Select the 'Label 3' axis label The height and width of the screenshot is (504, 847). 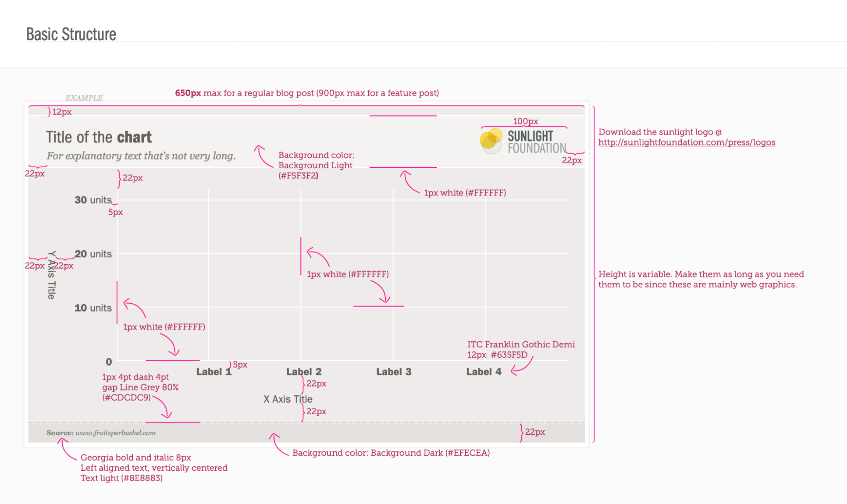coord(394,372)
